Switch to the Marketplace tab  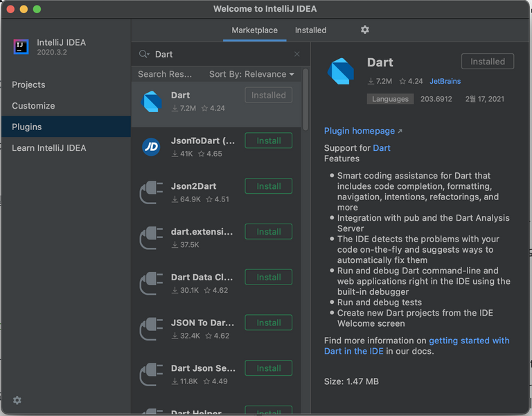[x=254, y=30]
